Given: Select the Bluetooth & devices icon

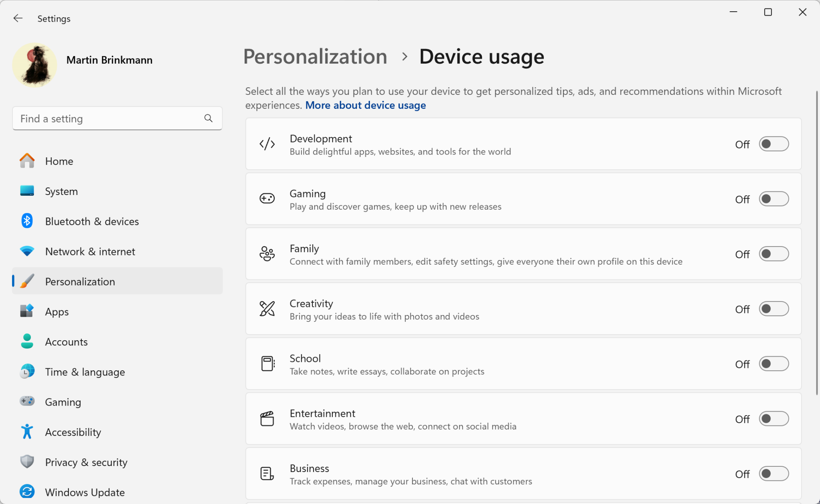Looking at the screenshot, I should click(x=26, y=221).
